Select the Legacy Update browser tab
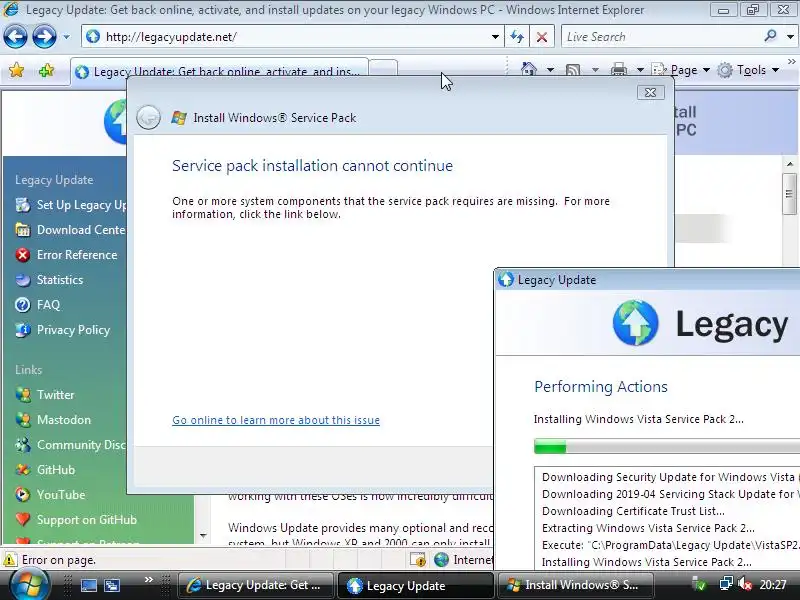Image resolution: width=800 pixels, height=600 pixels. coord(219,70)
